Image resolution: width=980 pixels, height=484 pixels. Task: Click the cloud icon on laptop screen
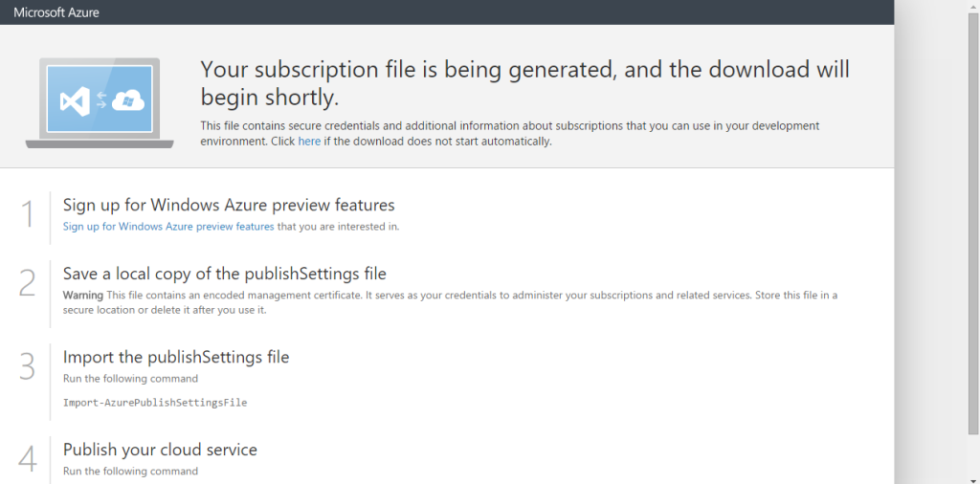coord(127,100)
